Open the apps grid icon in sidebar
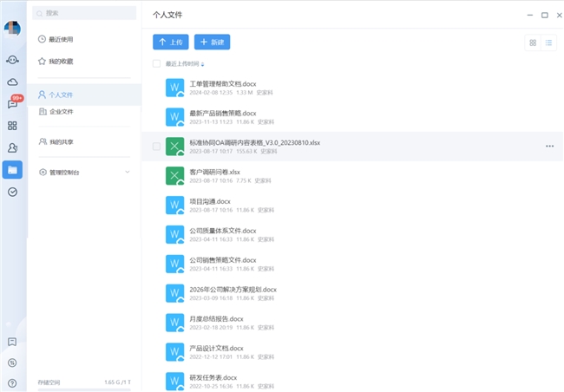This screenshot has width=564, height=392. pos(12,126)
